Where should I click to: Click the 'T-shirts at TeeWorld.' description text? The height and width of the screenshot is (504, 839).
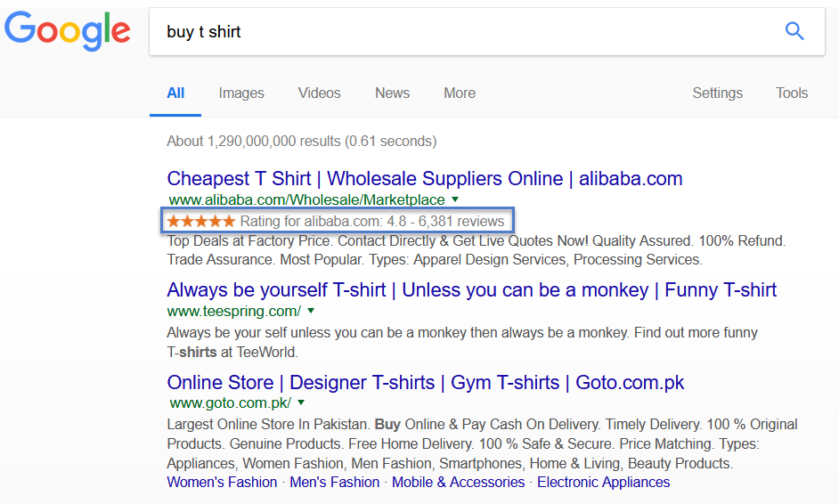232,352
